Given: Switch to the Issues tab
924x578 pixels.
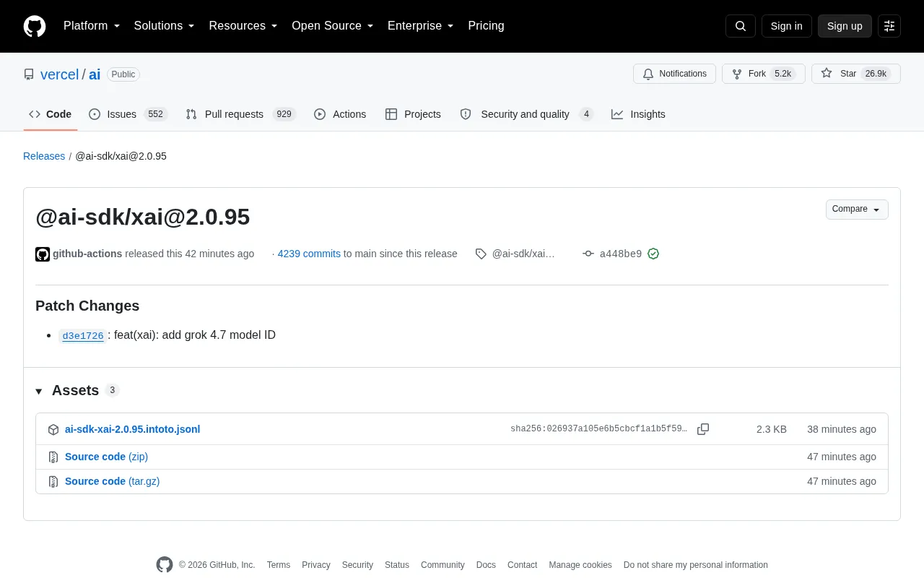Looking at the screenshot, I should (128, 114).
